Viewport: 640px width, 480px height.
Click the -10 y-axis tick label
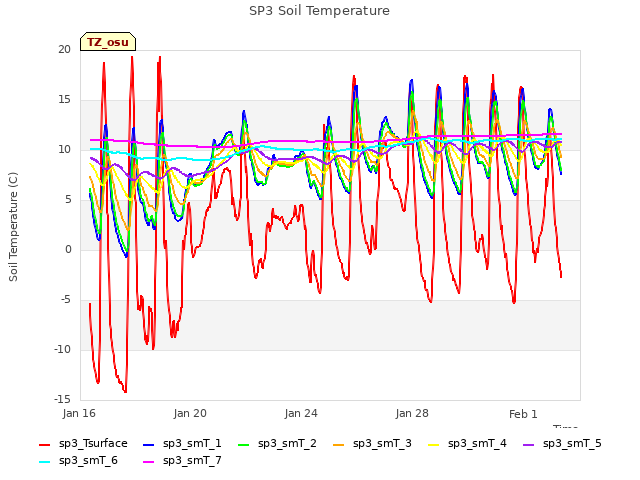click(x=62, y=349)
